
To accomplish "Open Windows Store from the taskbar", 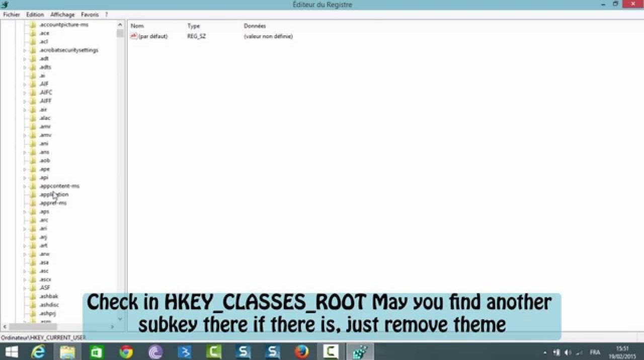I will click(97, 352).
